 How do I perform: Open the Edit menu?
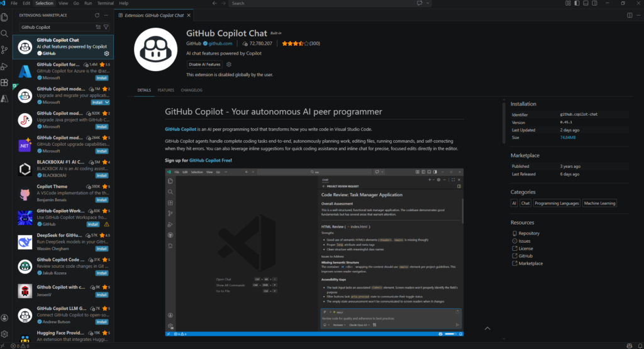click(x=26, y=3)
